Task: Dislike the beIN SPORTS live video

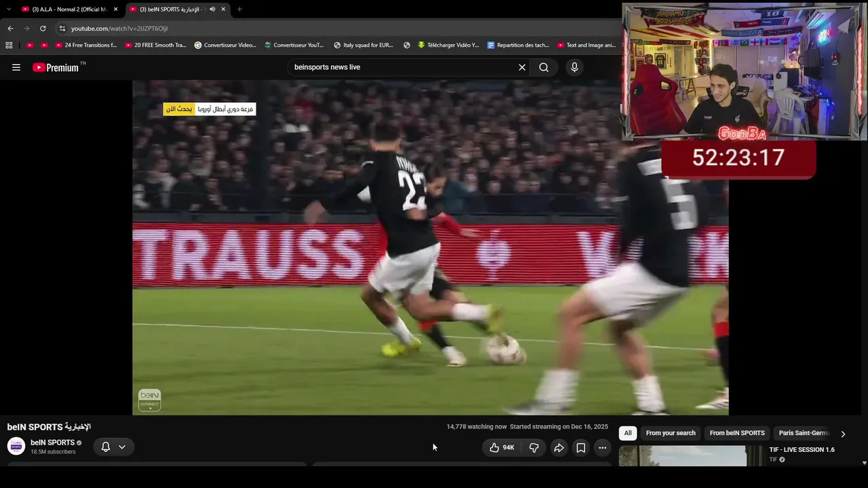Action: (534, 447)
